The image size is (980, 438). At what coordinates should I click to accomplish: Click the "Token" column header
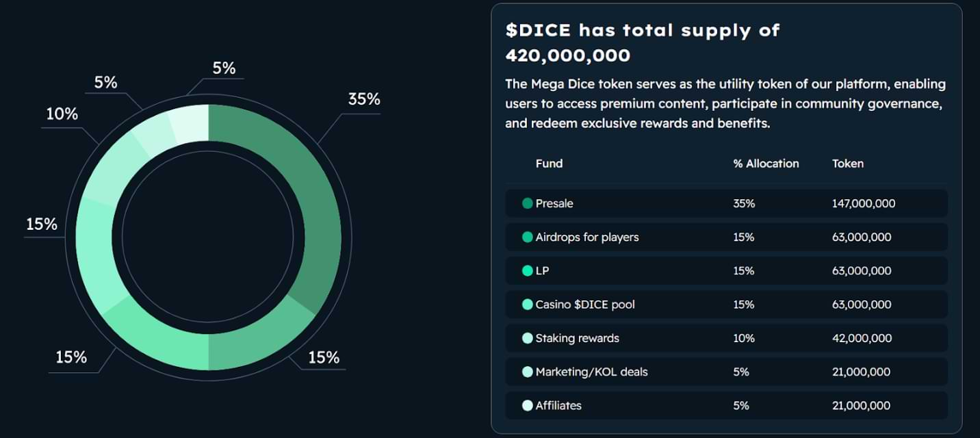pyautogui.click(x=848, y=164)
